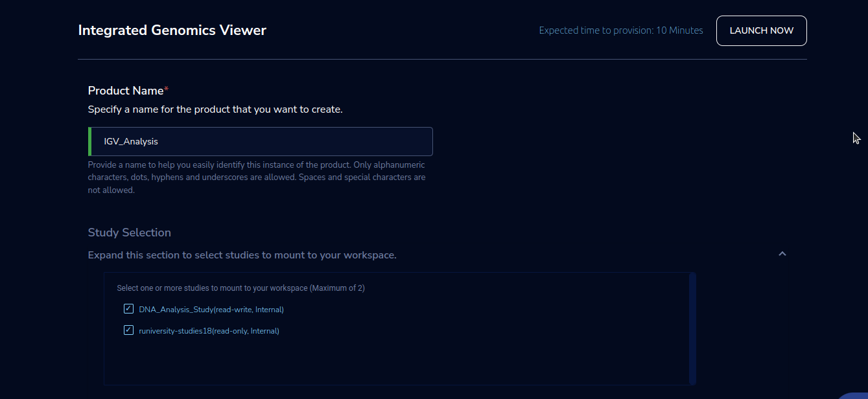Open the chat bubble in bottom corner
868x399 pixels.
854,395
